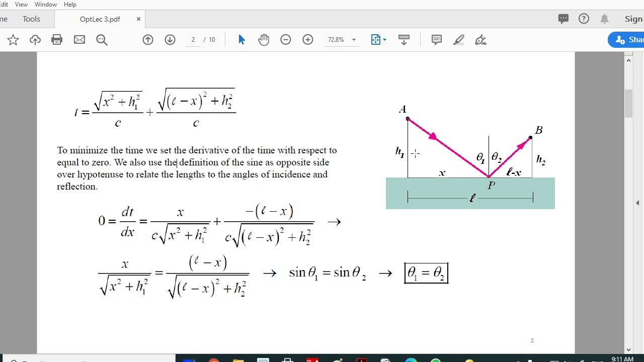Go to the previous page using the up arrow
Image resolution: width=644 pixels, height=362 pixels.
[148, 40]
